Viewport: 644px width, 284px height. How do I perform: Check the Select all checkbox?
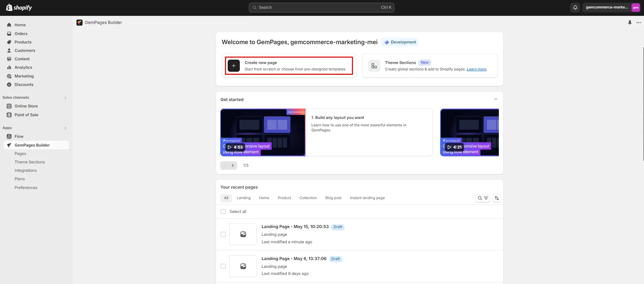(223, 212)
